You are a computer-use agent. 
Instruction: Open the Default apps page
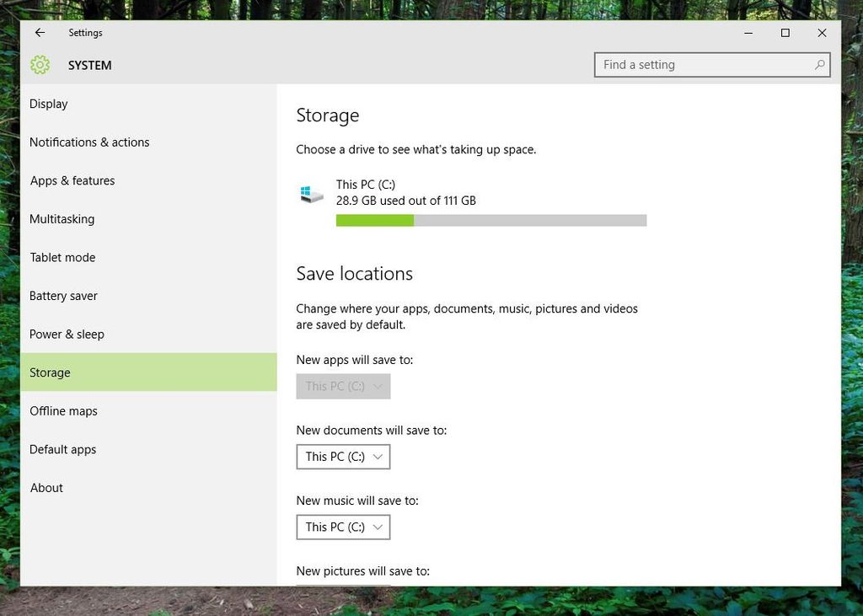(x=63, y=449)
